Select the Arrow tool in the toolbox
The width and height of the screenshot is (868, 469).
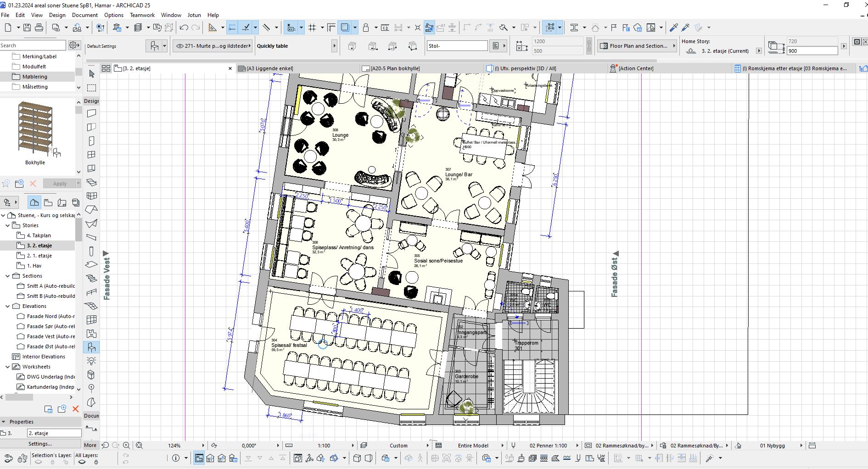[x=92, y=74]
